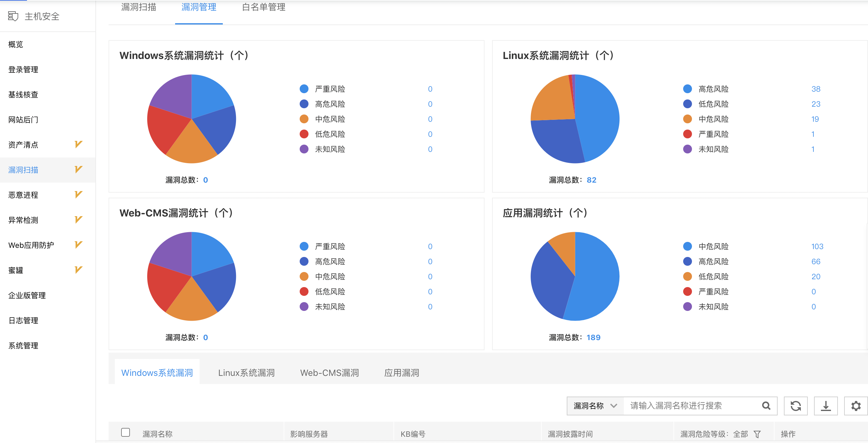Open the 白名单管理 tab
This screenshot has height=443, width=868.
click(264, 7)
